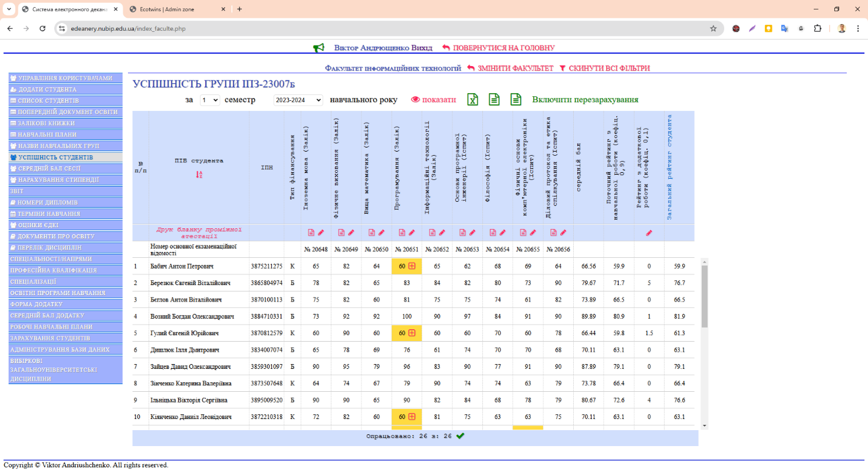Open document icon above statement № 20650
This screenshot has height=475, width=868.
(x=371, y=232)
